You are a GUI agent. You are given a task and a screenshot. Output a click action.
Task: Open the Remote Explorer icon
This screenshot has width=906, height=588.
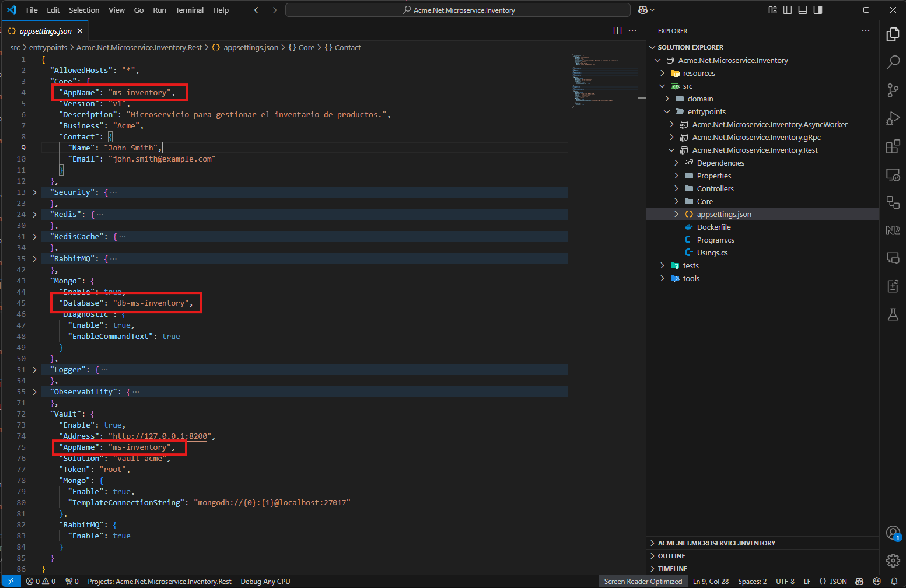point(893,174)
